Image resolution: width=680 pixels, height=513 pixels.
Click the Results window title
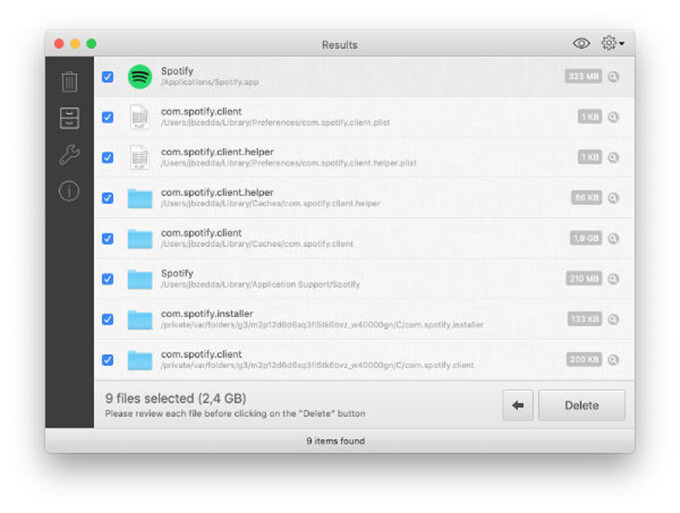point(340,45)
